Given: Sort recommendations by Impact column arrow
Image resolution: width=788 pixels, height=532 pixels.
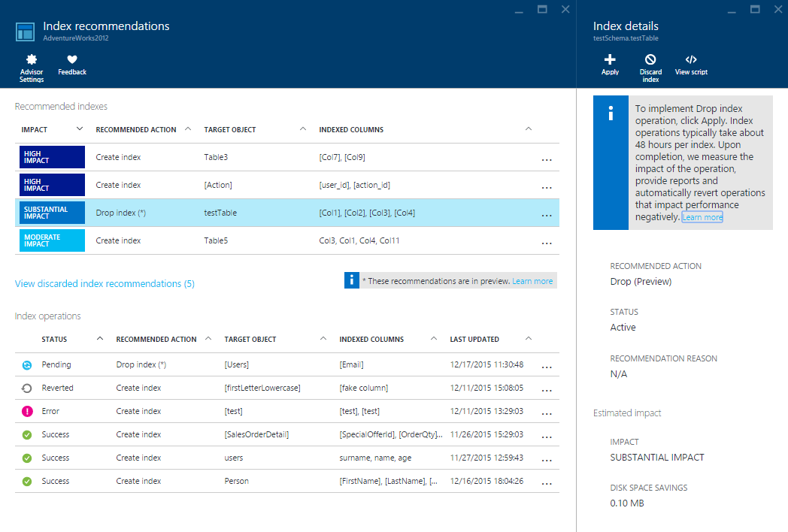Looking at the screenshot, I should 80,129.
